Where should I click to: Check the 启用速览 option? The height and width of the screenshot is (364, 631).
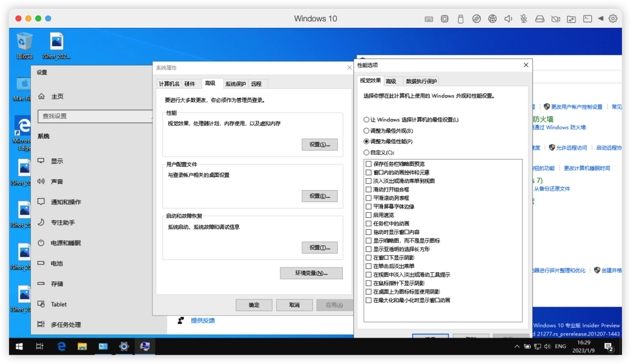[368, 215]
